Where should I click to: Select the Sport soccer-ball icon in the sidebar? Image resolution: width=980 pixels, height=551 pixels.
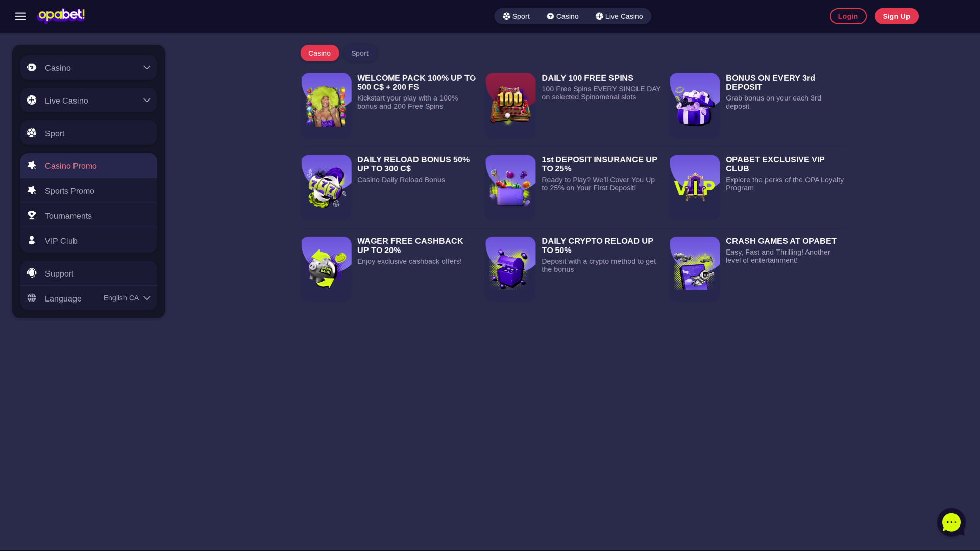click(x=32, y=132)
